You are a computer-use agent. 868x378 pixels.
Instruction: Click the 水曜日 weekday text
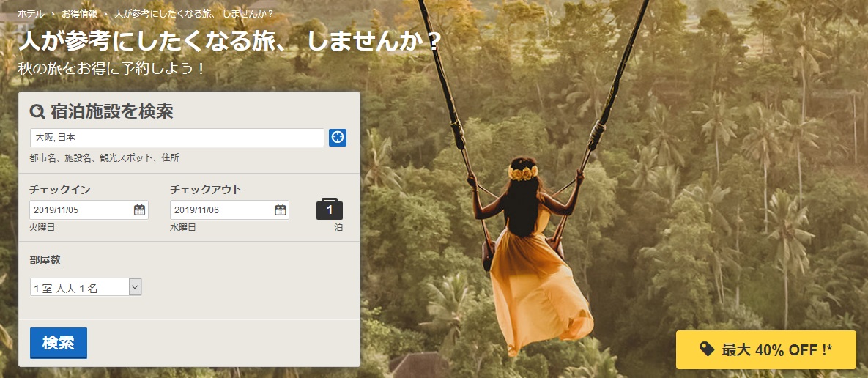tap(183, 228)
